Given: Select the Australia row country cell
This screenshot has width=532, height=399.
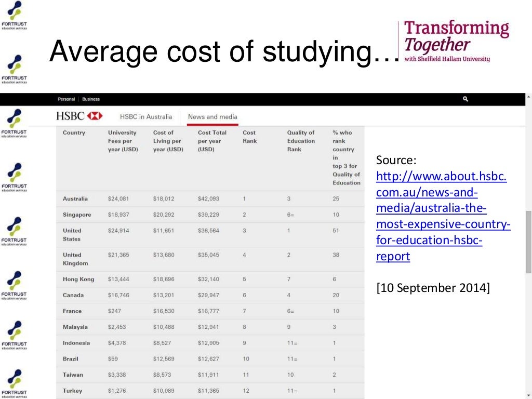Looking at the screenshot, I should click(x=75, y=199).
